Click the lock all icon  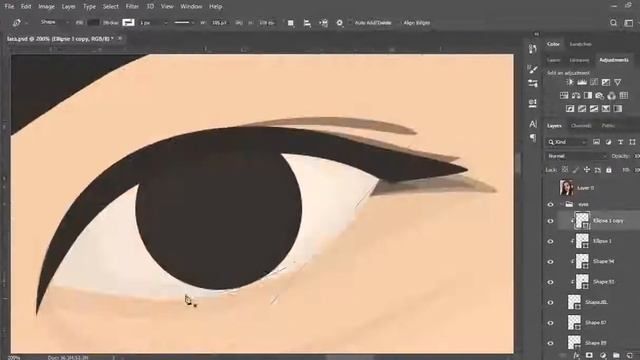coord(609,170)
